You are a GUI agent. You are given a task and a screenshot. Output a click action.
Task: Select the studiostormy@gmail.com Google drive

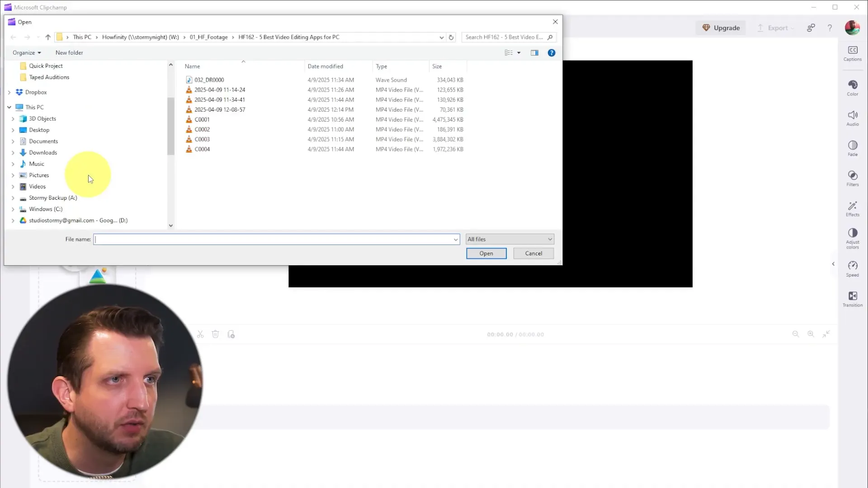pyautogui.click(x=78, y=221)
